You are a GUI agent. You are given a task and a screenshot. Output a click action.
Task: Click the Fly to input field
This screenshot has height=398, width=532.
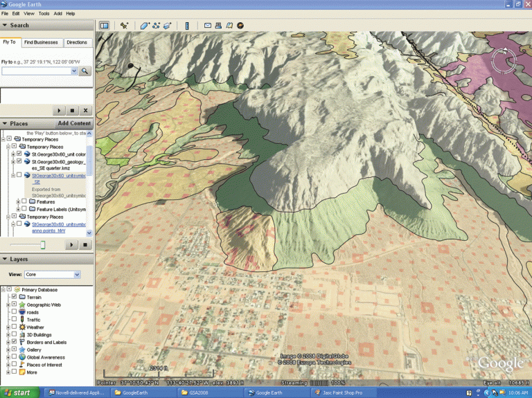pos(36,71)
